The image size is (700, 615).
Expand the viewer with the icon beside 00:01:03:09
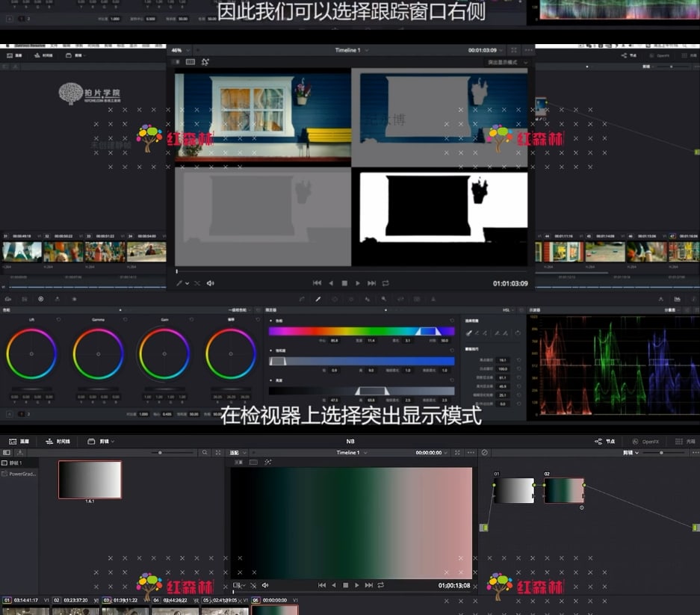[x=514, y=50]
